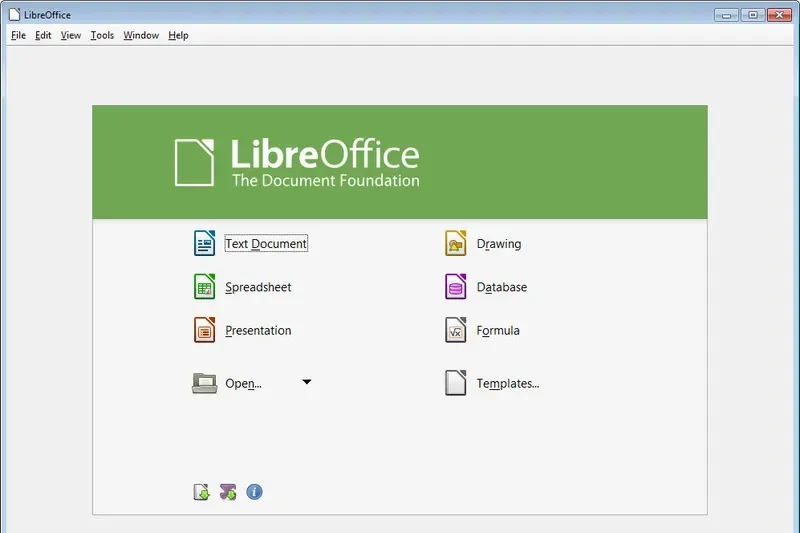
Task: Click the Templates... label
Action: [x=508, y=383]
